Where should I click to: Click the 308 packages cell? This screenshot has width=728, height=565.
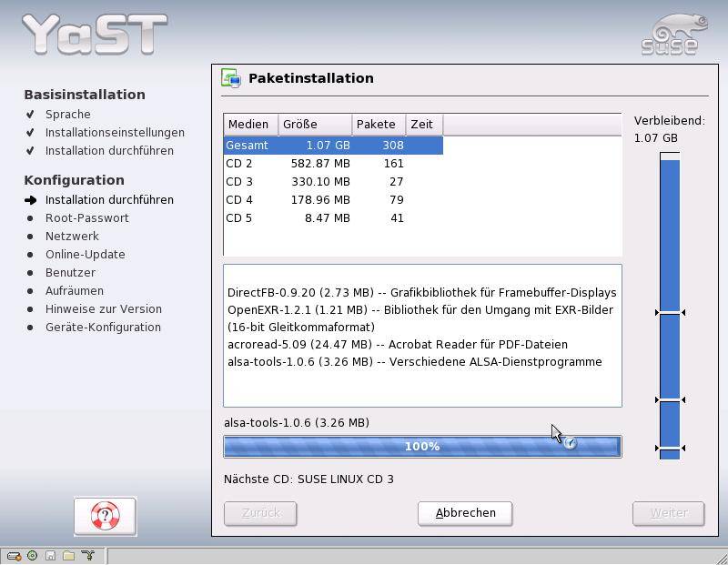tap(393, 146)
